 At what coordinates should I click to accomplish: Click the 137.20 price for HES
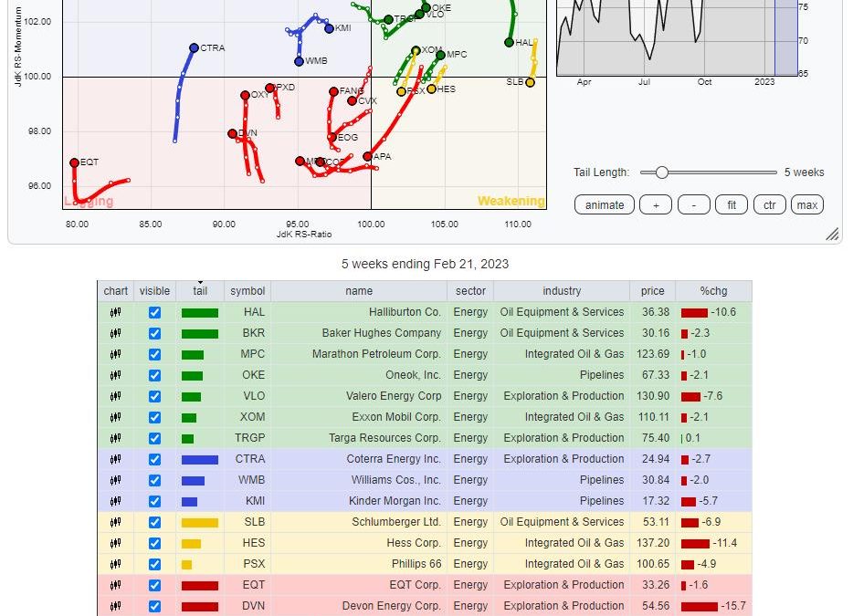tap(653, 543)
